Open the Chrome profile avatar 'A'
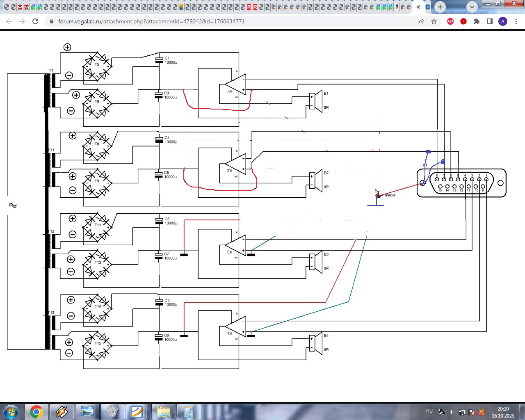 tap(503, 21)
